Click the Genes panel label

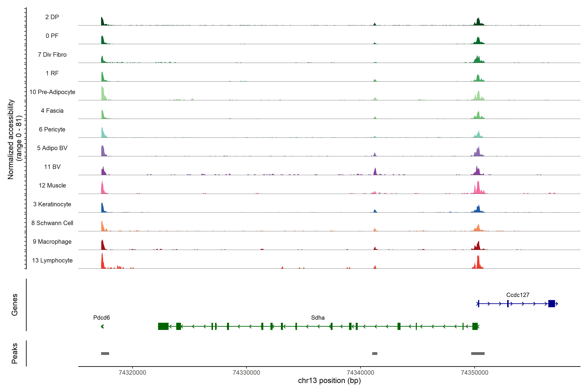click(x=15, y=305)
